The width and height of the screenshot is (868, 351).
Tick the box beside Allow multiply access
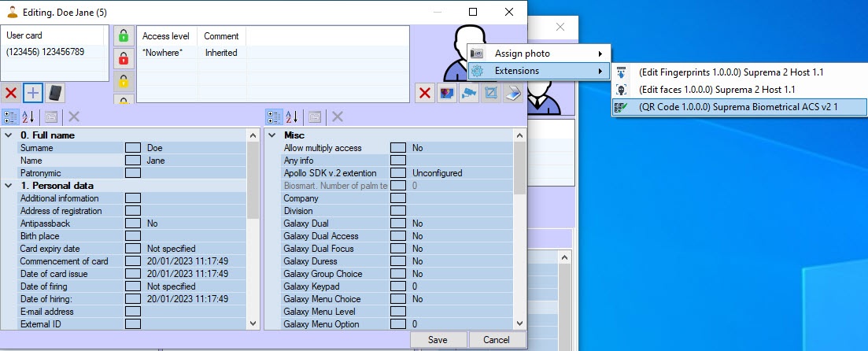pyautogui.click(x=398, y=148)
